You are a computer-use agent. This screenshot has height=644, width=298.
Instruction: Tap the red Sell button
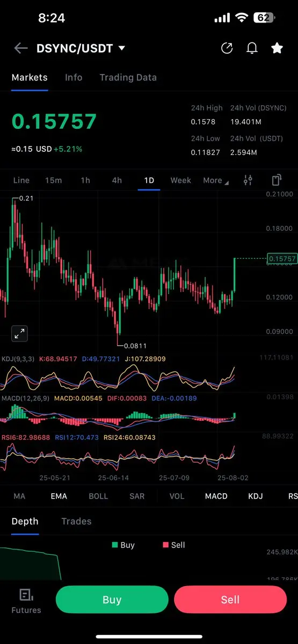point(230,599)
